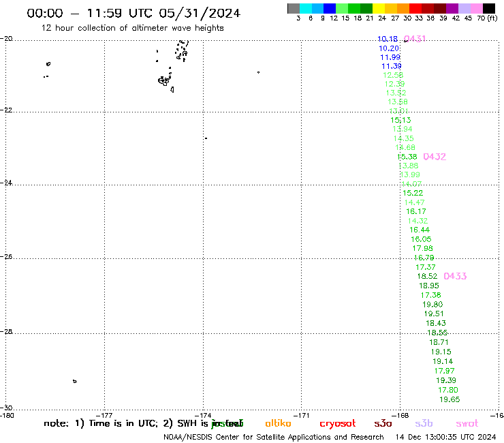This screenshot has height=443, width=504.
Task: Select the 13.58 reading
Action: pyautogui.click(x=398, y=102)
